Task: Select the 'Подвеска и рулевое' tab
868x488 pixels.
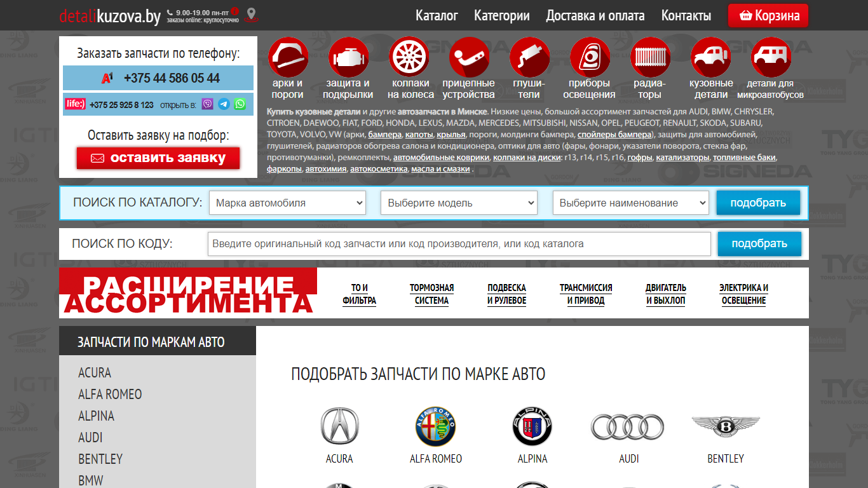Action: 507,294
